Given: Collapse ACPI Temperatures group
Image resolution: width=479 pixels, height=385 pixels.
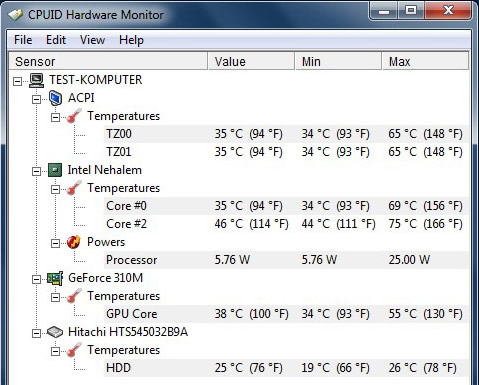Looking at the screenshot, I should pos(55,117).
